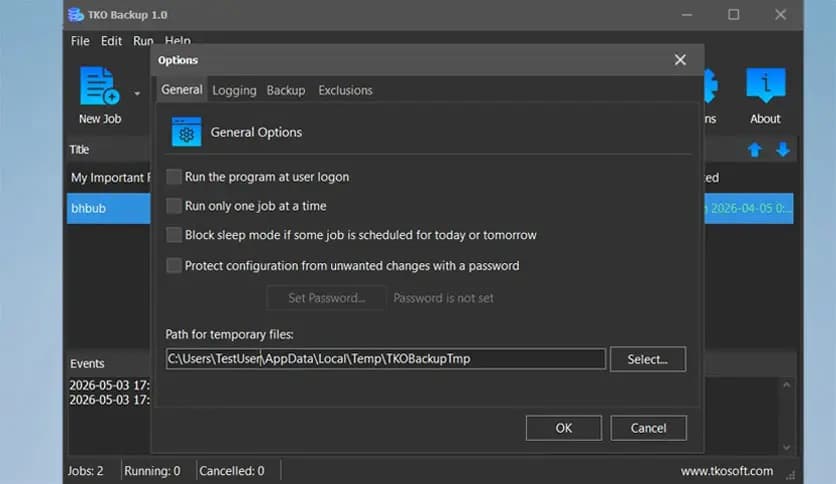Click the Events scrollbar up arrow

tap(786, 385)
